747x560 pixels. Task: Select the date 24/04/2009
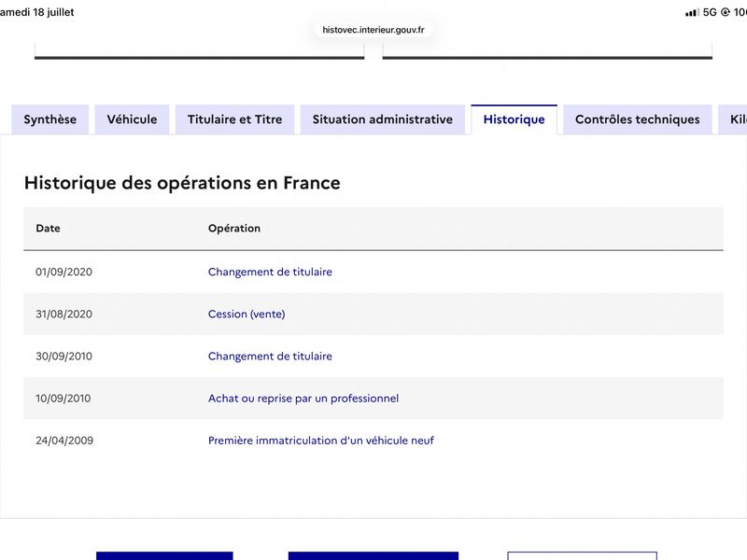pyautogui.click(x=64, y=441)
